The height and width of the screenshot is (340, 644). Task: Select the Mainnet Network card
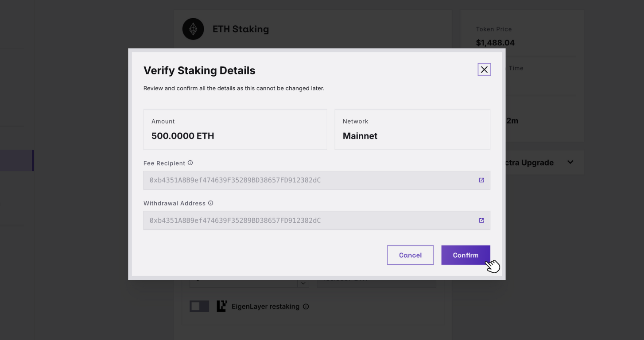[x=412, y=130]
